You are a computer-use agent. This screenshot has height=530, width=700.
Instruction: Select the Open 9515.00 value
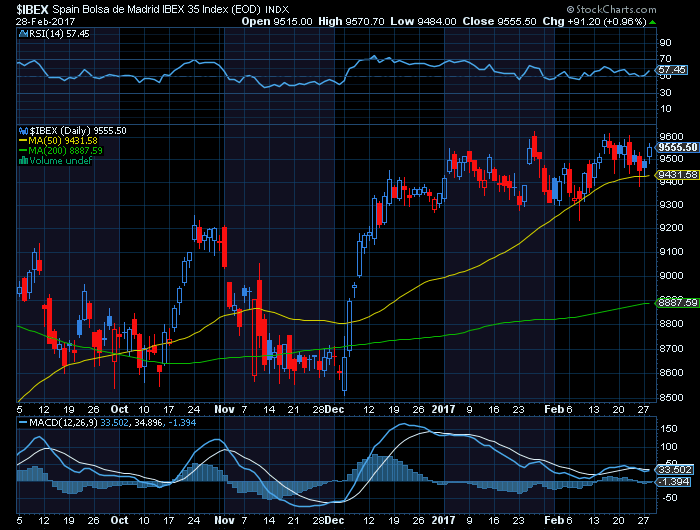tap(277, 21)
